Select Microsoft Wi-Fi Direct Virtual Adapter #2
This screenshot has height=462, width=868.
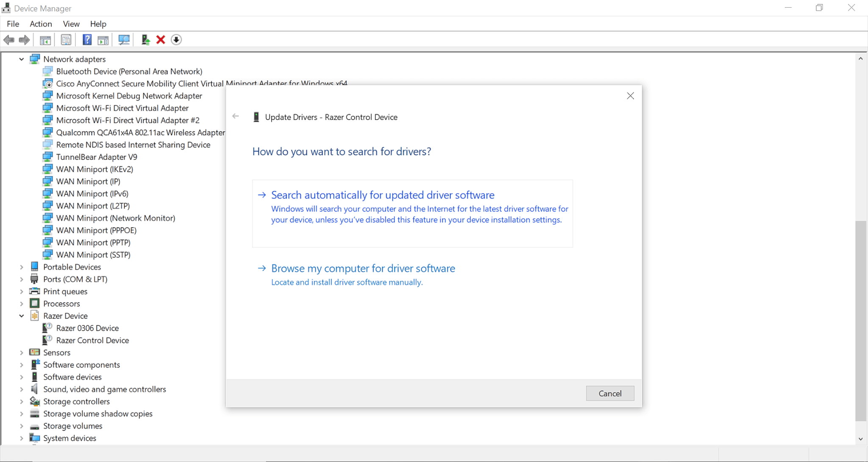coord(128,120)
